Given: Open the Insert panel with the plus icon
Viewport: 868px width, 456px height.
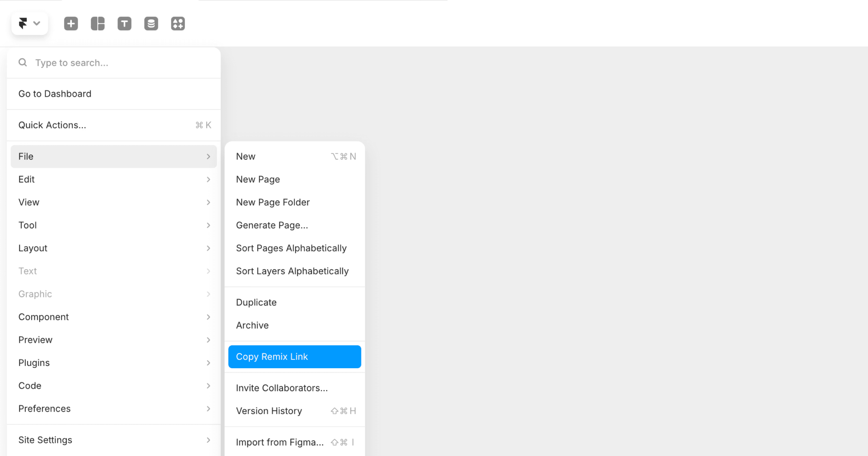Looking at the screenshot, I should point(71,23).
